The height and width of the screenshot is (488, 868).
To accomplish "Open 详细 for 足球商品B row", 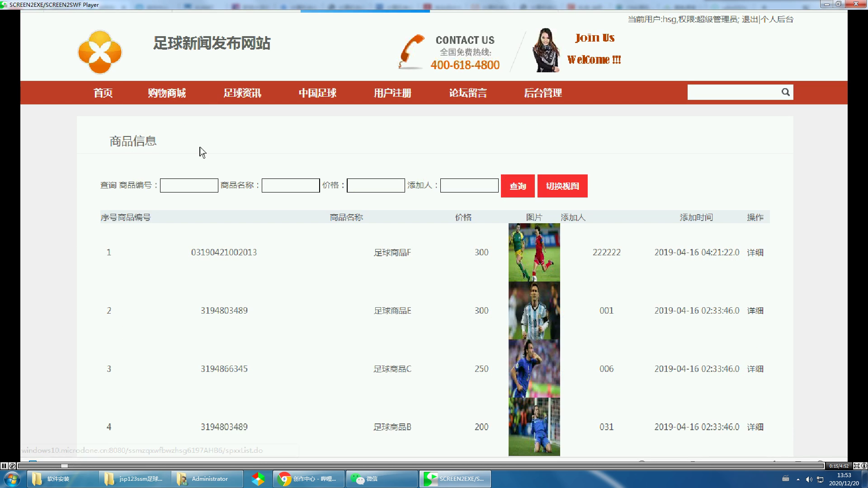I will click(x=755, y=427).
